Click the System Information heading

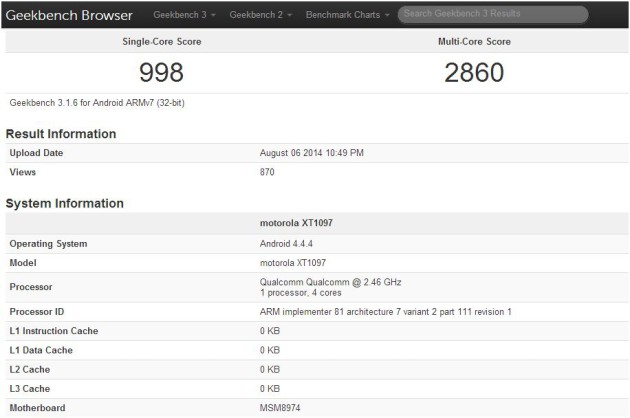click(64, 203)
